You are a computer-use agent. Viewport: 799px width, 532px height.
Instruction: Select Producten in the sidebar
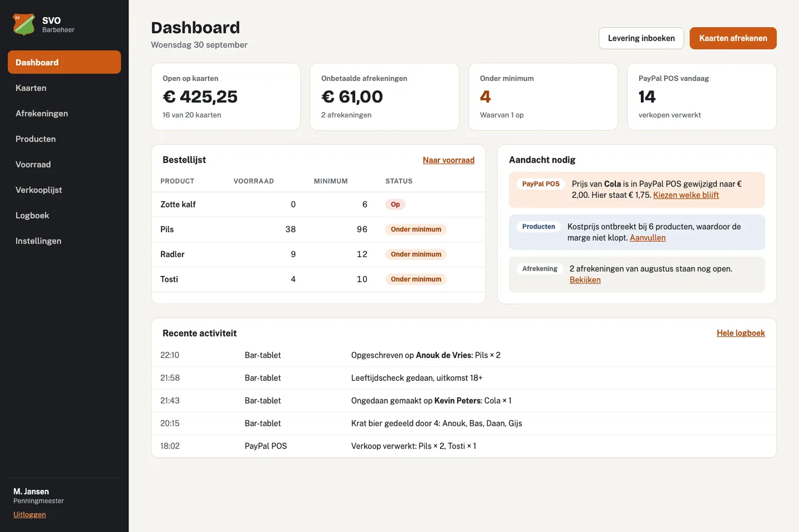coord(64,139)
